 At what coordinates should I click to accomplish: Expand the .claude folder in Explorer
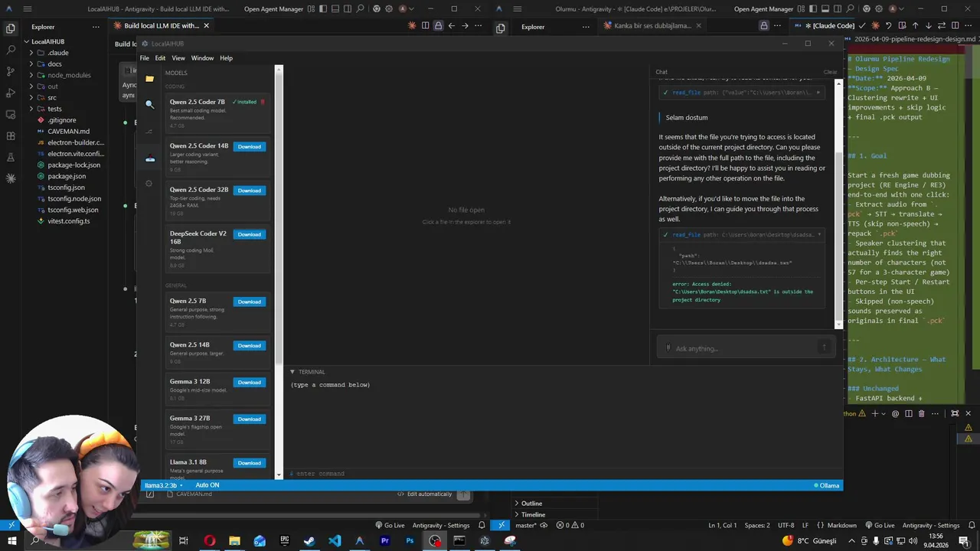57,53
